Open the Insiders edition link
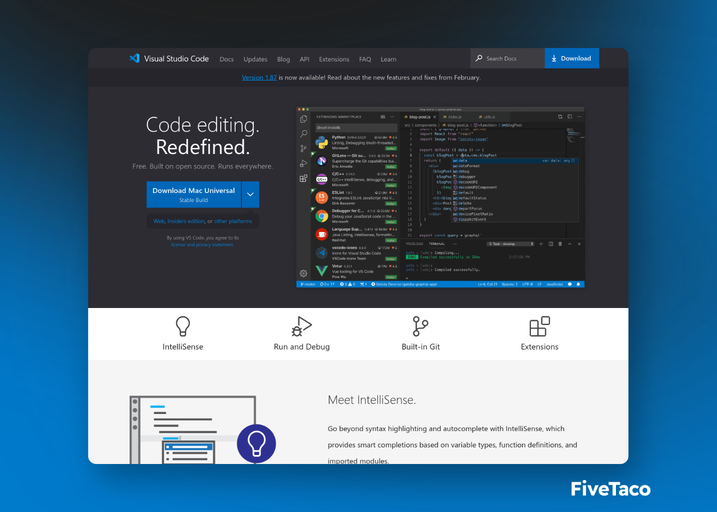 (186, 221)
